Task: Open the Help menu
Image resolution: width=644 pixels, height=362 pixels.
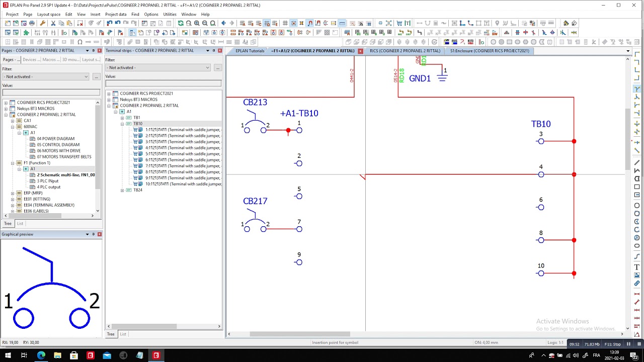Action: coord(205,14)
